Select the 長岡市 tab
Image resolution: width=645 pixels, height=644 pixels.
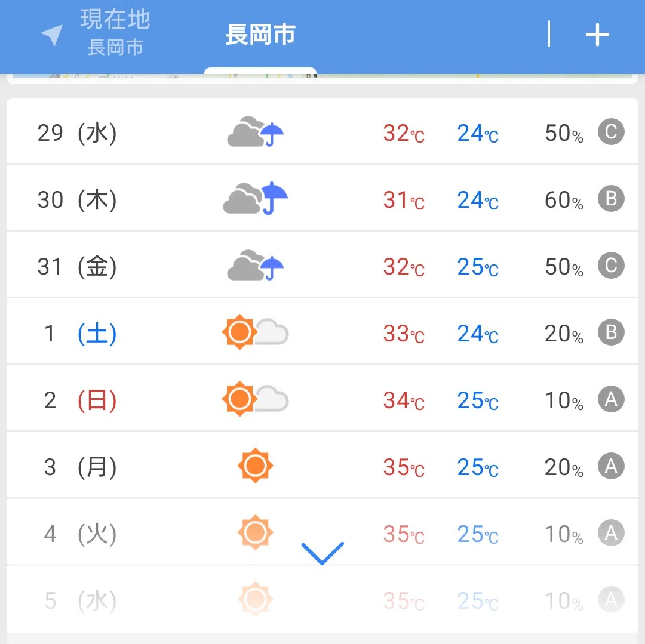(x=260, y=35)
